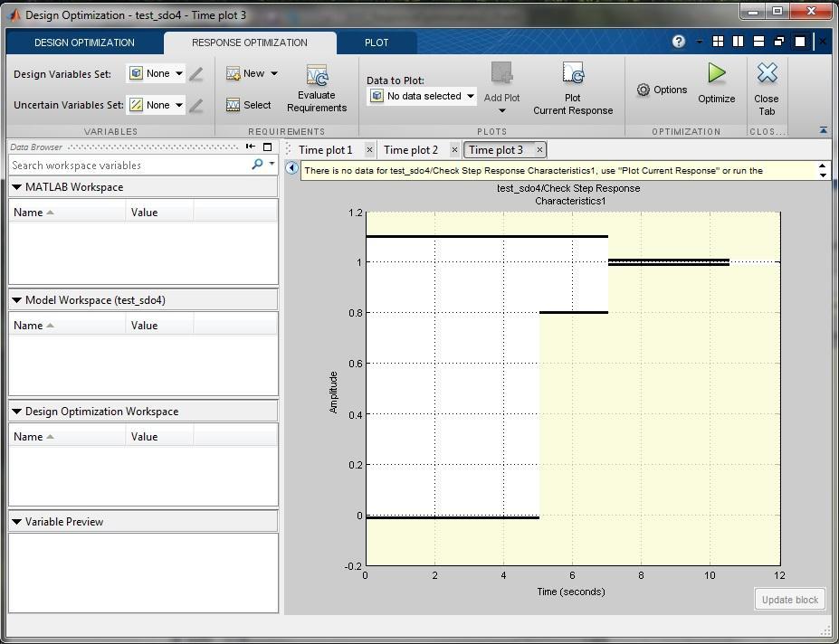Click the Update block button
839x644 pixels.
point(790,600)
